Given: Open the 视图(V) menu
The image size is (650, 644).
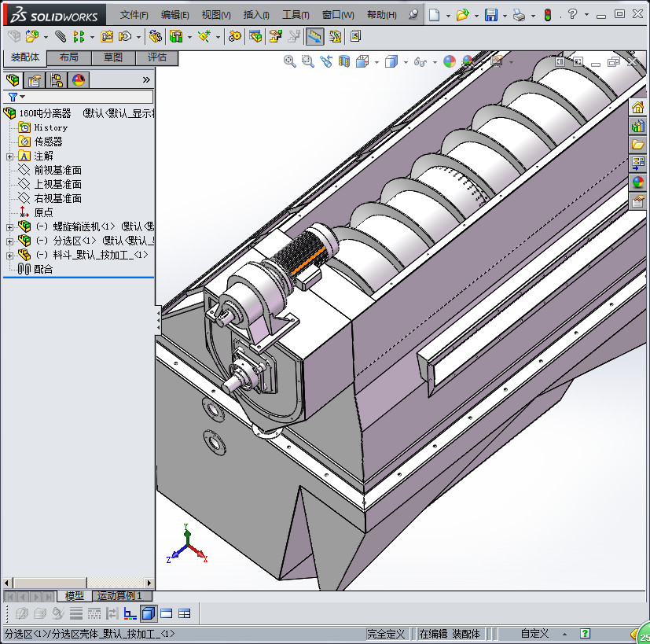Looking at the screenshot, I should pyautogui.click(x=216, y=15).
